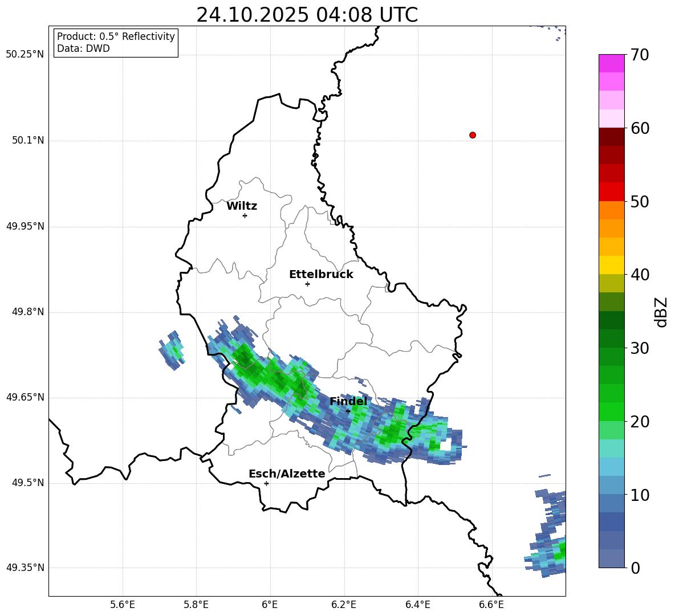The width and height of the screenshot is (675, 616).
Task: Click the 6°E longitude label
Action: (x=270, y=605)
